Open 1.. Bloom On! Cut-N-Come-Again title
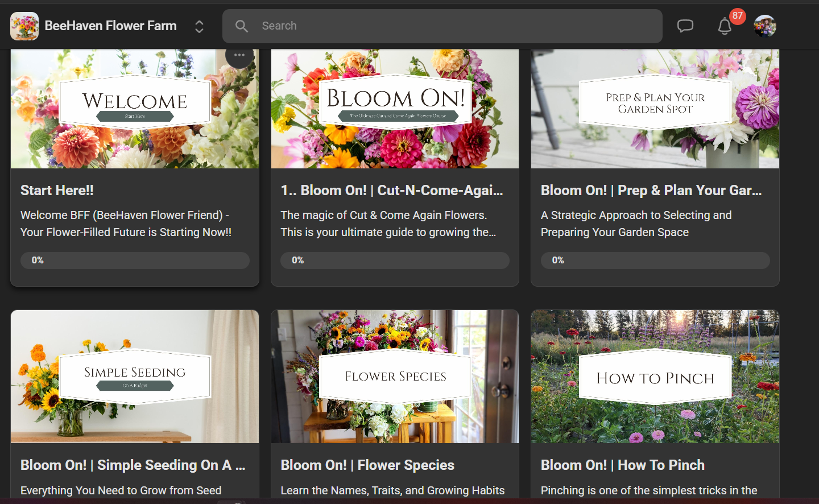This screenshot has width=819, height=504. click(392, 191)
